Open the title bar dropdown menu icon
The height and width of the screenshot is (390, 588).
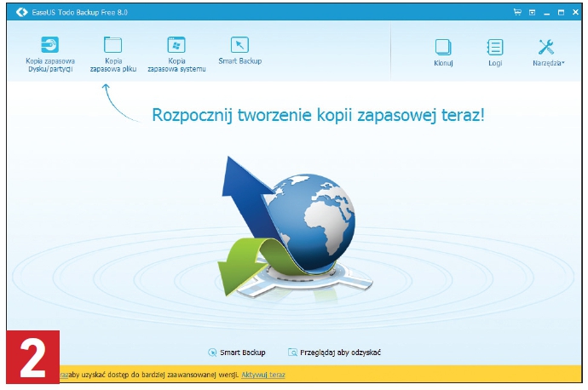[532, 13]
